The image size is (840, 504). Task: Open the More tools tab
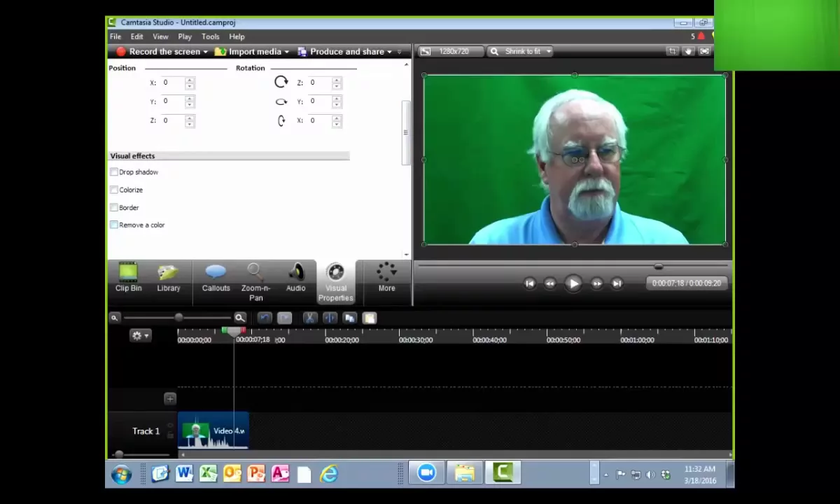click(386, 278)
